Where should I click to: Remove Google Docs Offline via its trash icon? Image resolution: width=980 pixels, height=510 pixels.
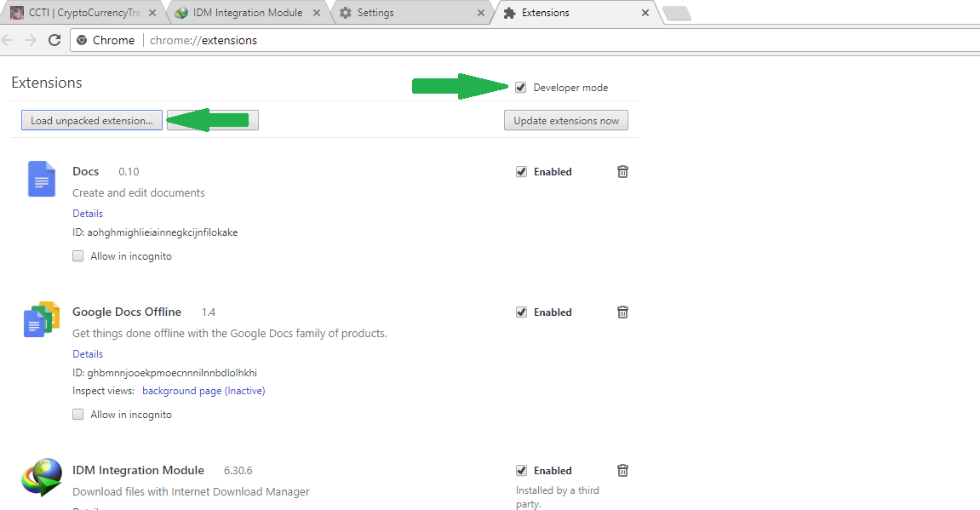[622, 312]
